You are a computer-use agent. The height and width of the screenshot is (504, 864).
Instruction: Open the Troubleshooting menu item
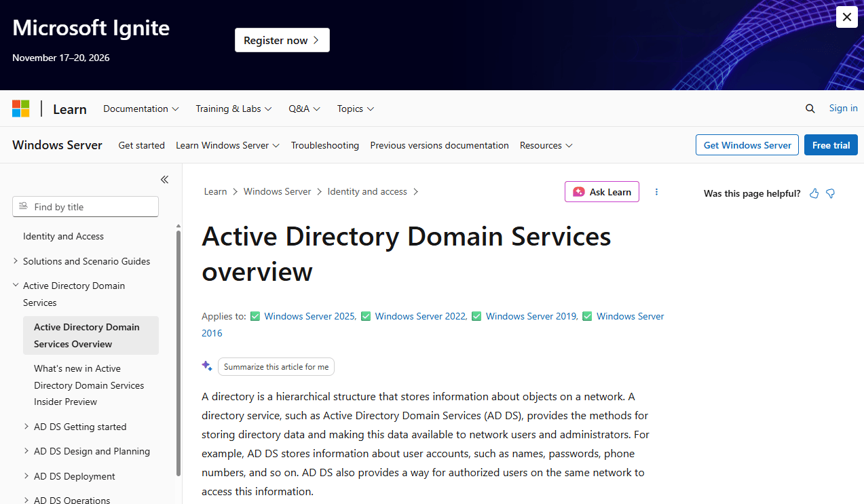(325, 145)
